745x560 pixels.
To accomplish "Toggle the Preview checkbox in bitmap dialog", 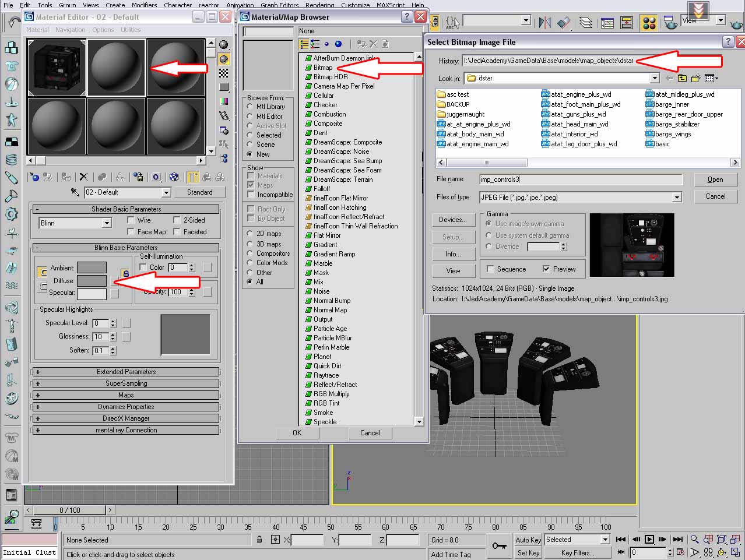I will pos(546,269).
